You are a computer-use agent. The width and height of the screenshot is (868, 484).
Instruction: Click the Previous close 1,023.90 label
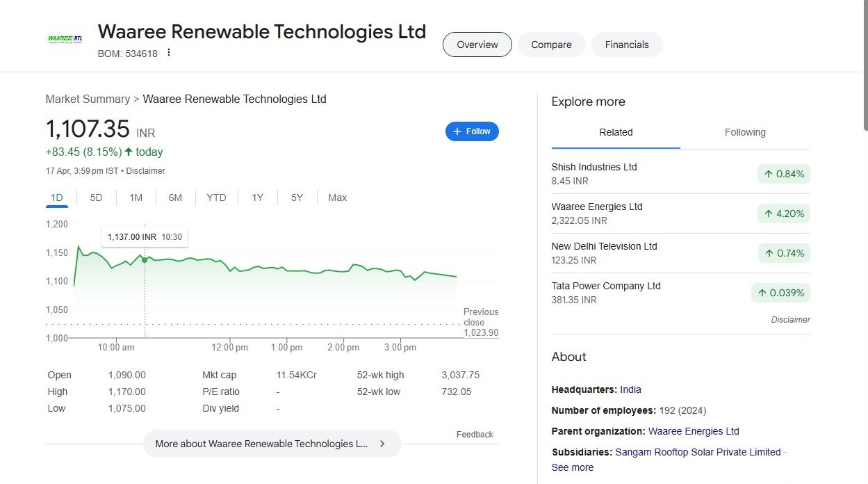tap(481, 323)
